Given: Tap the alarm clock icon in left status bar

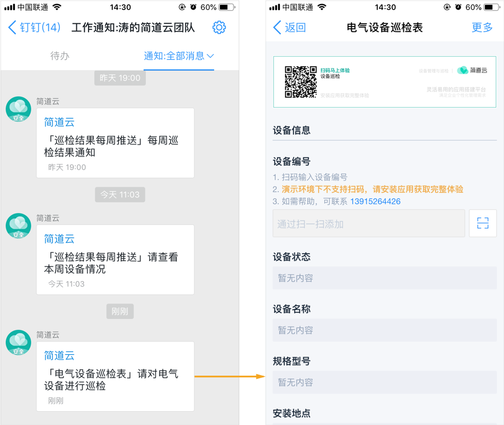Looking at the screenshot, I should (x=193, y=7).
